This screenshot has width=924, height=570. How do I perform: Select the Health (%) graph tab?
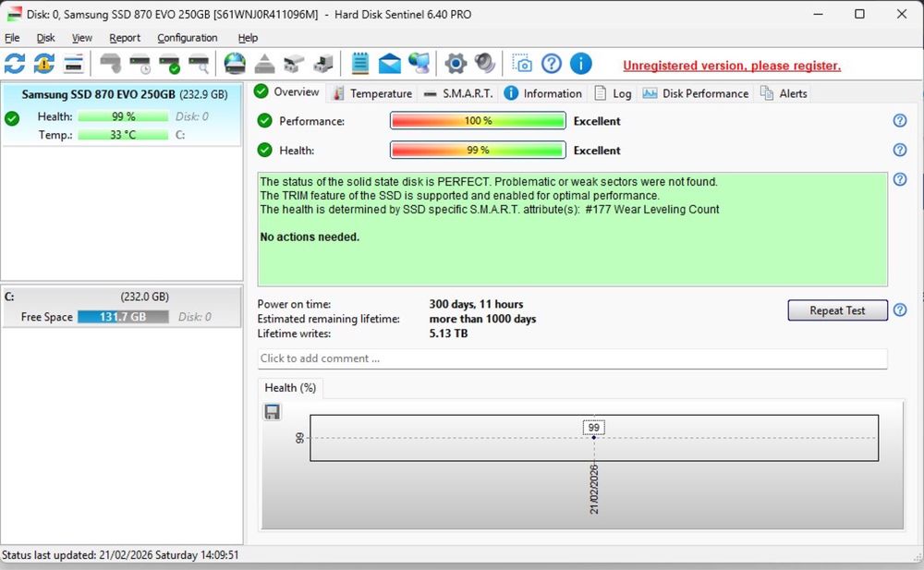point(290,388)
